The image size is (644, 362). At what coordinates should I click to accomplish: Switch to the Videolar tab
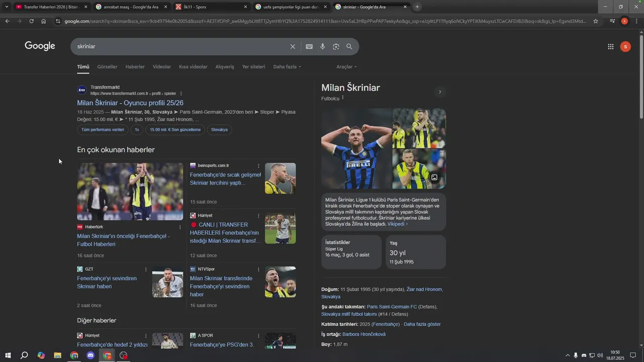click(x=162, y=67)
